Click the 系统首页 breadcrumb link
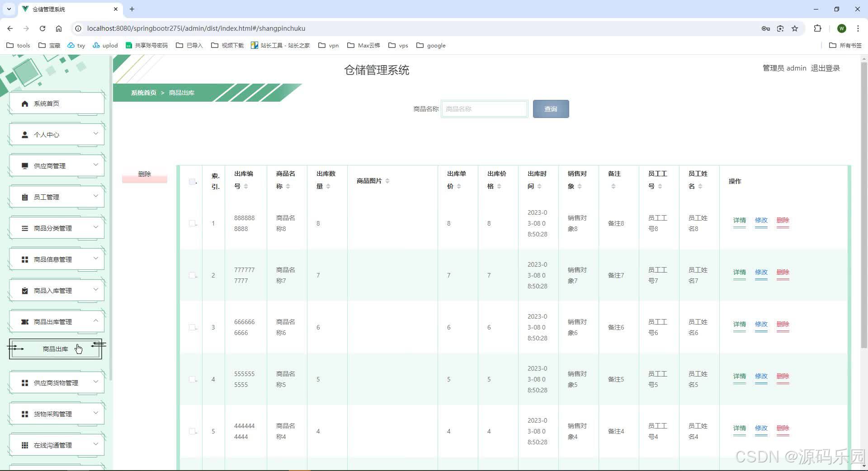This screenshot has width=868, height=471. coord(143,93)
